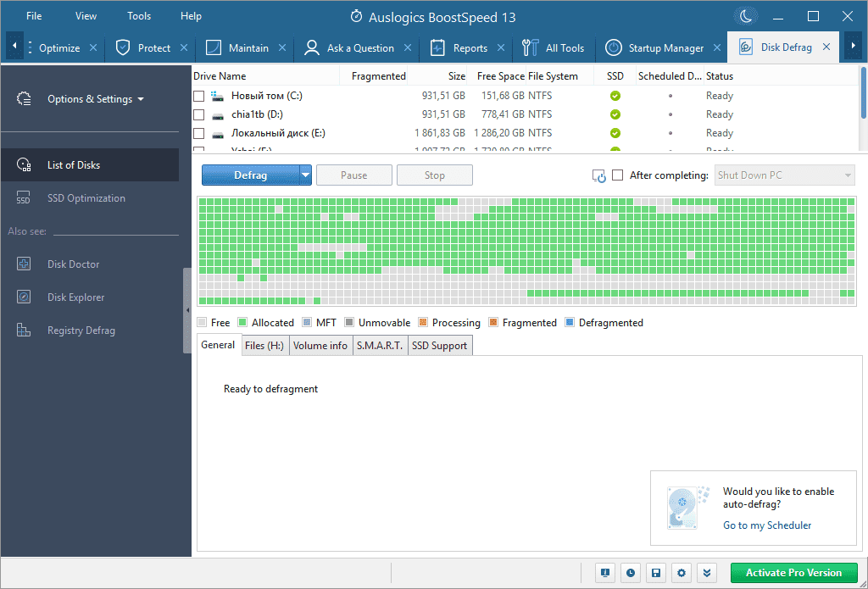Click the double-chevron icon in bottom toolbar

pyautogui.click(x=707, y=572)
